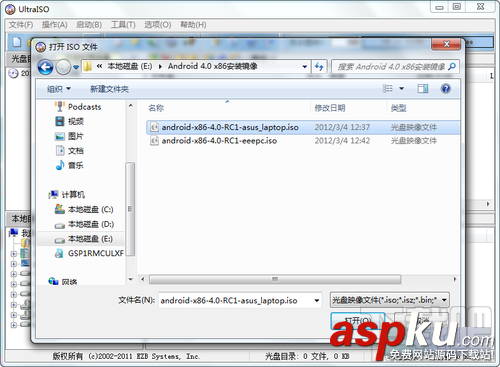Open the recent locations arrow beside Forward
Screen dimensions: 500x367
pyautogui.click(x=76, y=67)
